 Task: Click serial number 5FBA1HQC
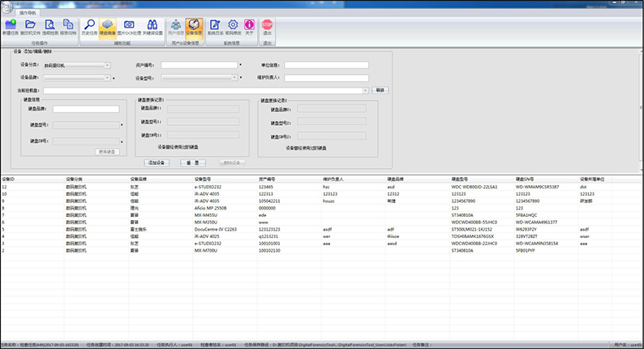click(526, 215)
